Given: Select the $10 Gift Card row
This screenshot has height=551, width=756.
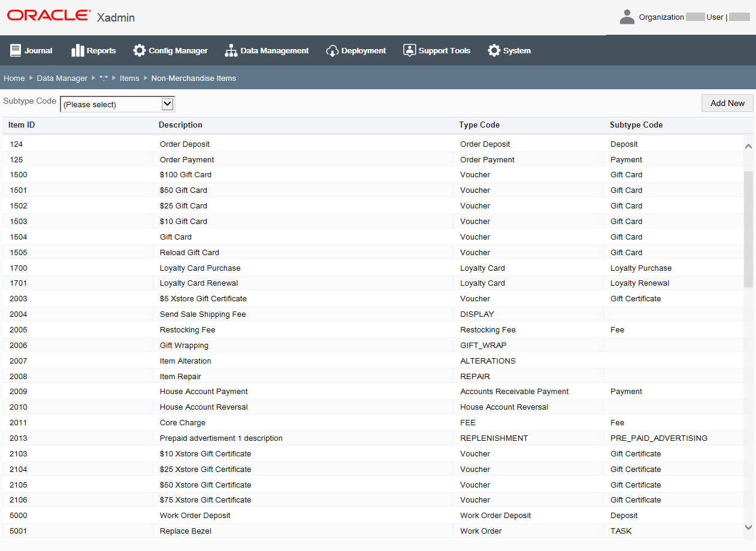Looking at the screenshot, I should (373, 222).
